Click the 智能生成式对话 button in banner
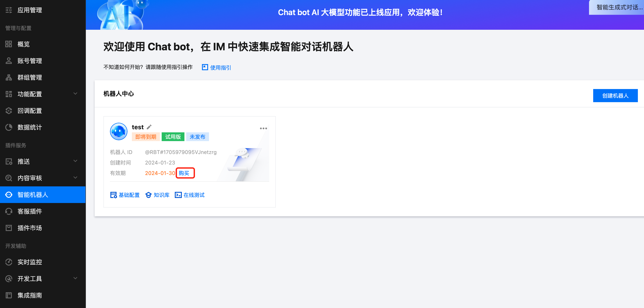The image size is (644, 308). [x=616, y=7]
